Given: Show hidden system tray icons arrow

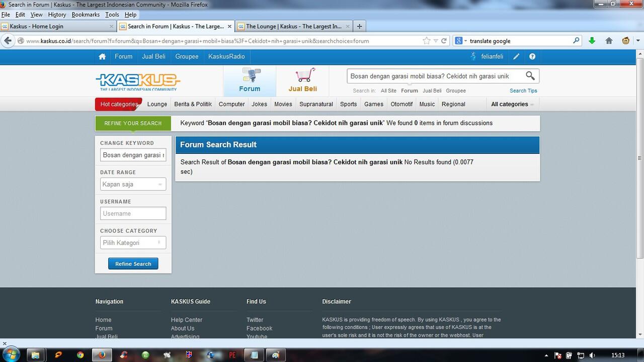Looking at the screenshot, I should [546, 355].
